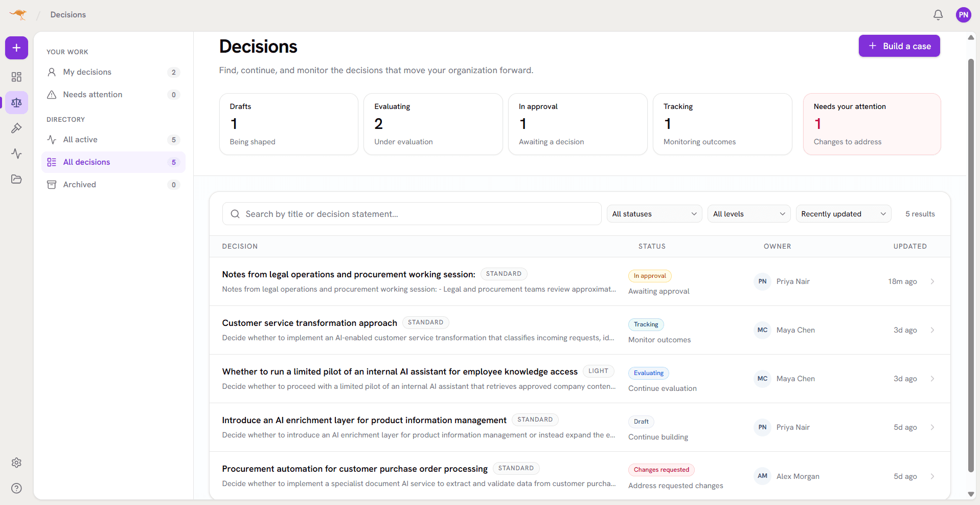The height and width of the screenshot is (505, 980).
Task: Open Needs your attention card
Action: tap(872, 124)
